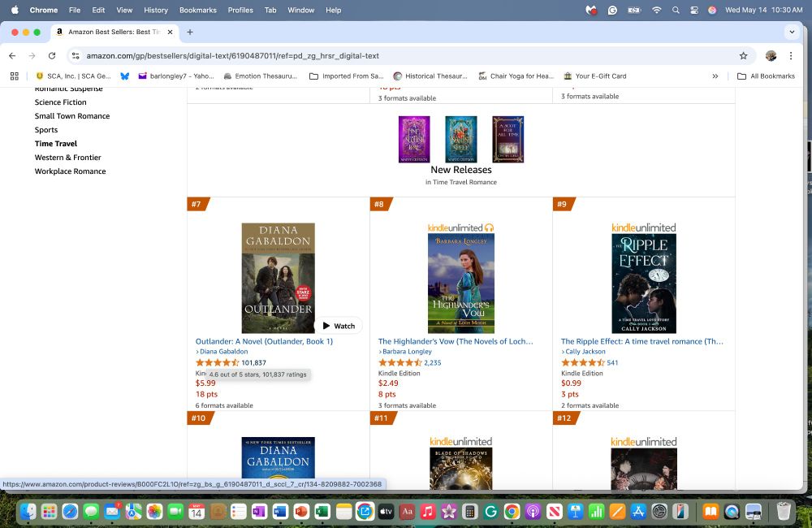
Task: Open Chrome's three-dot menu
Action: (x=791, y=55)
